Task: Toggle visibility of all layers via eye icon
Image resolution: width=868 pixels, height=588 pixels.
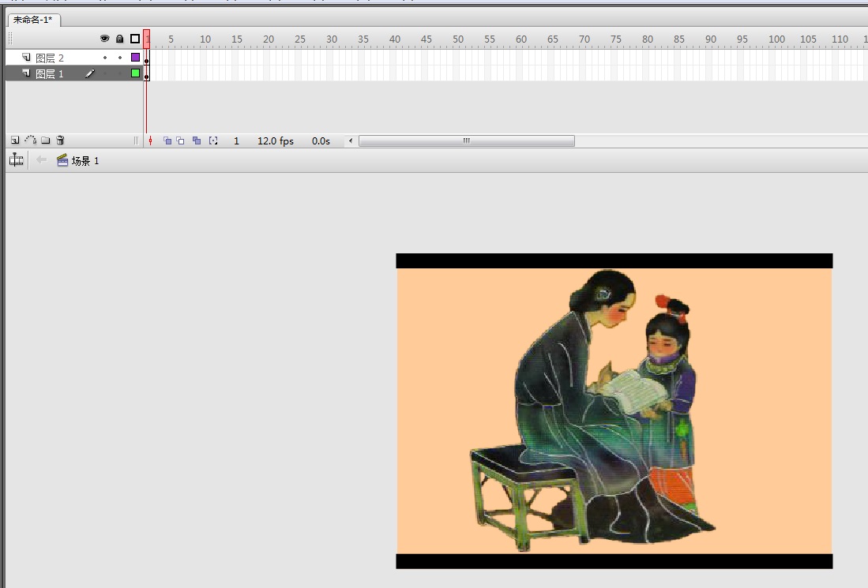Action: coord(104,39)
